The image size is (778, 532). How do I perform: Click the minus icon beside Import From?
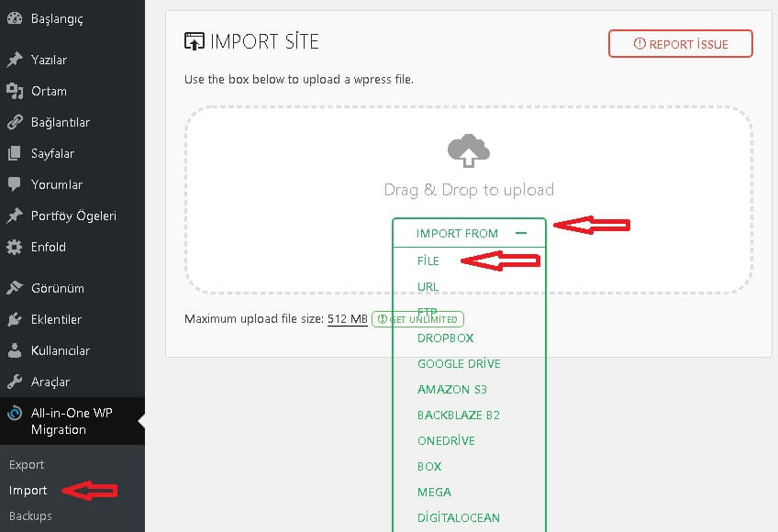(x=521, y=233)
